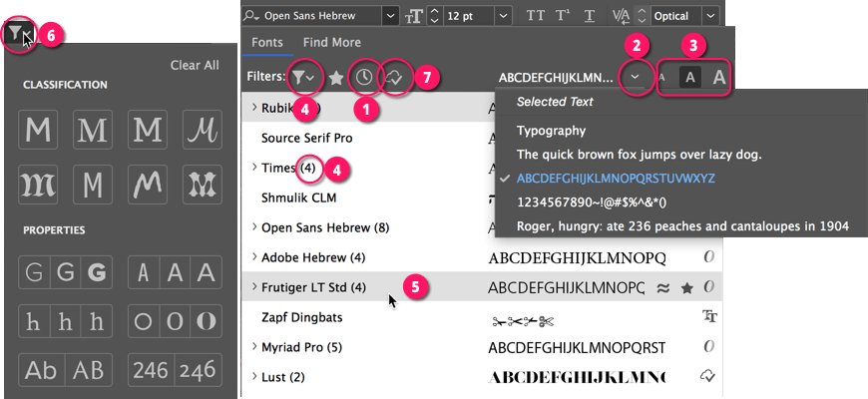Viewport: 868px width, 399px height.
Task: Pick the standard capitalization Ab property
Action: (x=42, y=370)
